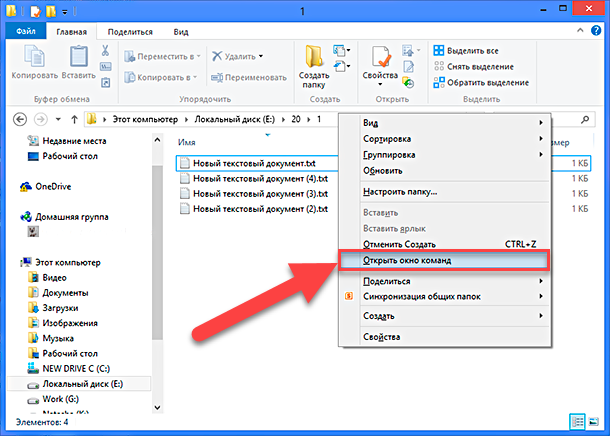Click the Вставить clipboard icon
Viewport: 610px width, 436px height.
[x=79, y=56]
